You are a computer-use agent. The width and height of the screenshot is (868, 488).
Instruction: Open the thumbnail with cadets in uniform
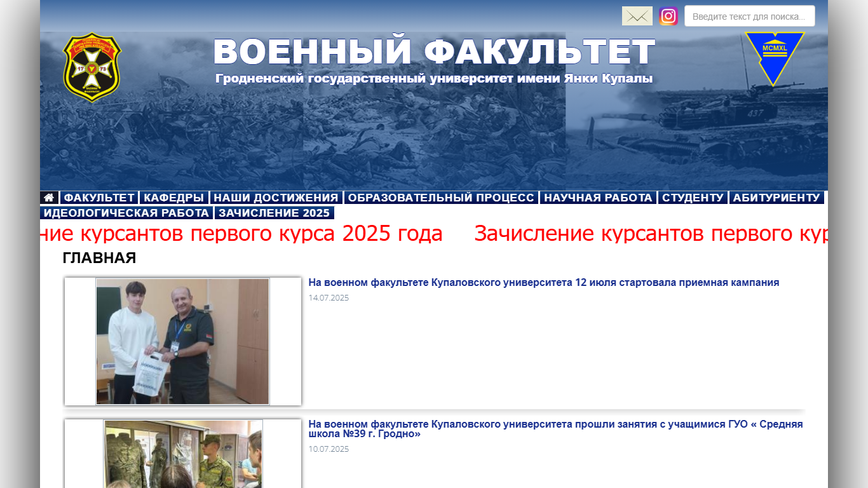click(x=183, y=454)
